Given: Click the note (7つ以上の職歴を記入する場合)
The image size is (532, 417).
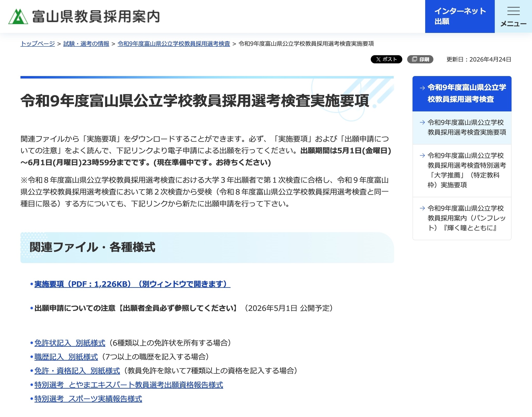Looking at the screenshot, I should pyautogui.click(x=155, y=357).
